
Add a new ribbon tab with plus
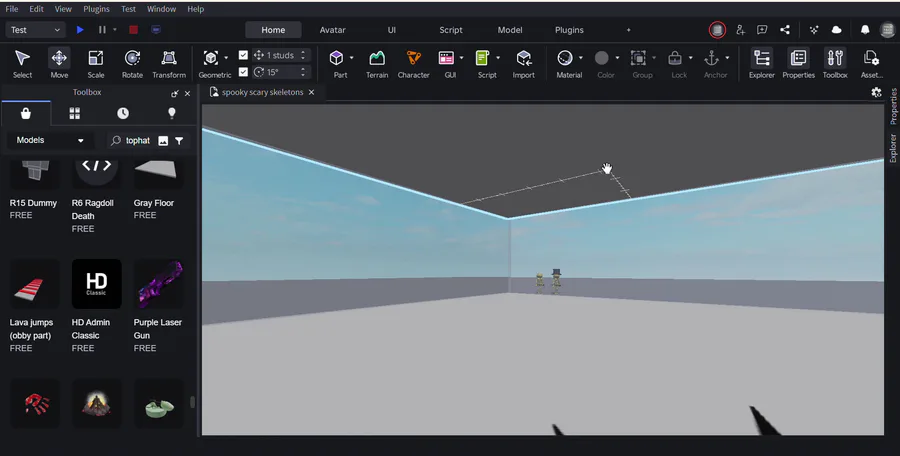(629, 30)
